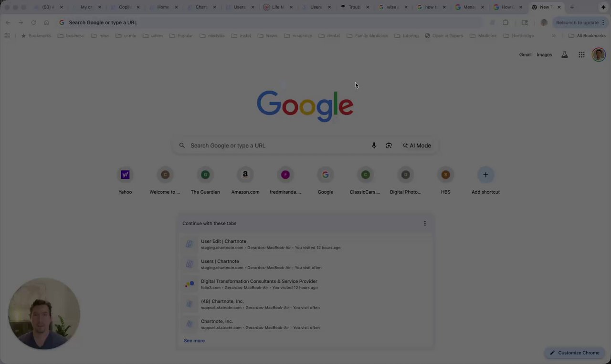Click the Customize Chrome button
The height and width of the screenshot is (364, 611).
click(575, 353)
